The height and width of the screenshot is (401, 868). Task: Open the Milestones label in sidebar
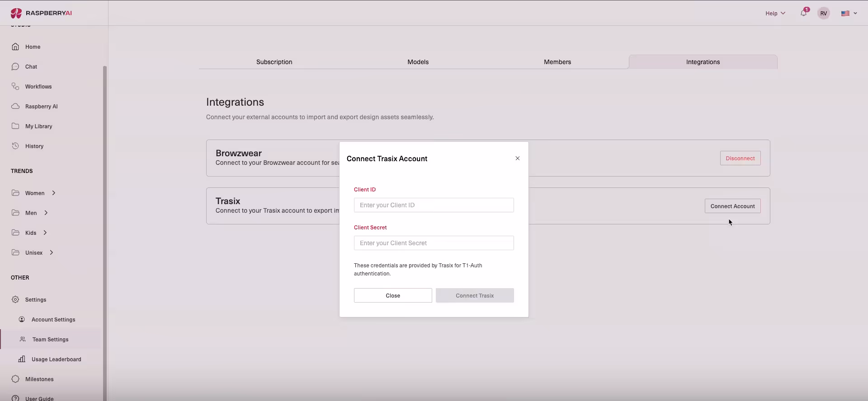pos(39,379)
